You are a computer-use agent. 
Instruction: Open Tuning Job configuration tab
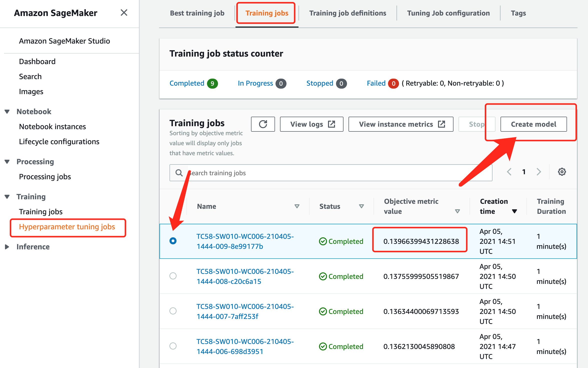(448, 13)
